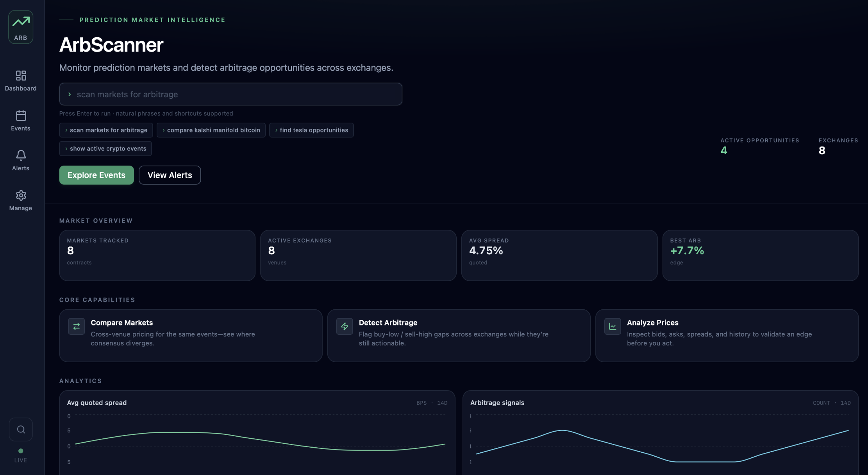Open Alerts with the bell icon
Viewport: 868px width, 475px height.
(21, 155)
